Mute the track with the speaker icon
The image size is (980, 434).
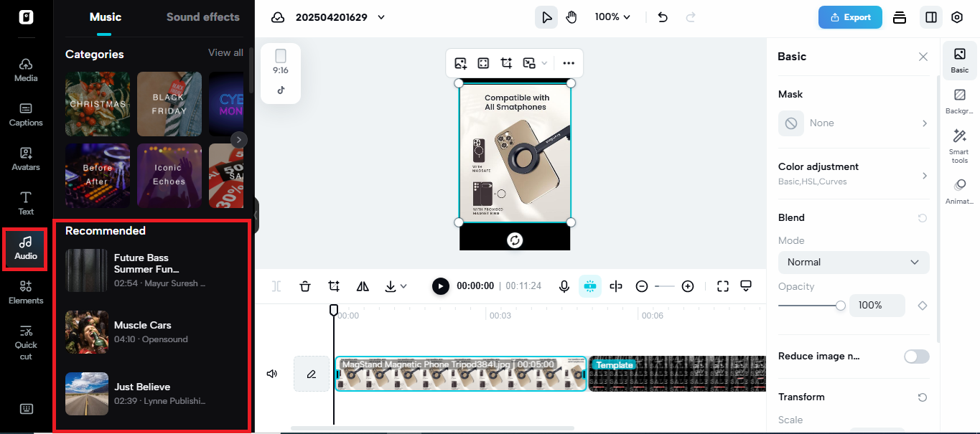tap(271, 373)
